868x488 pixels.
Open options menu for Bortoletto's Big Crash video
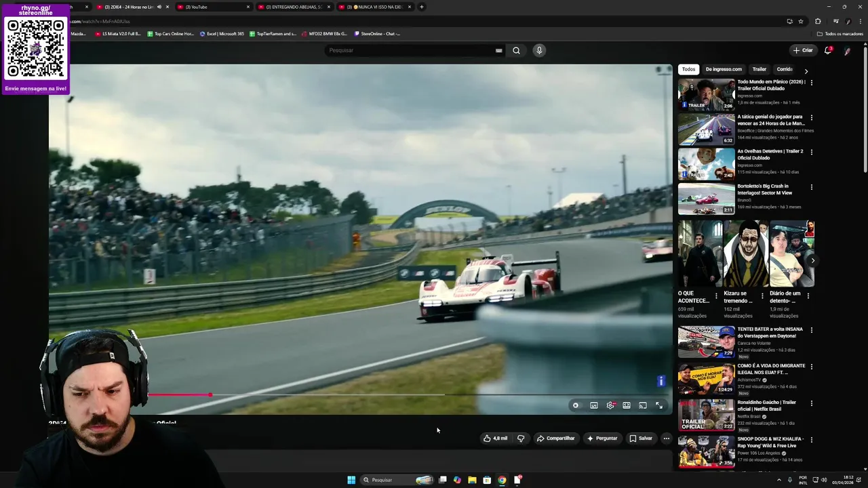tap(811, 187)
